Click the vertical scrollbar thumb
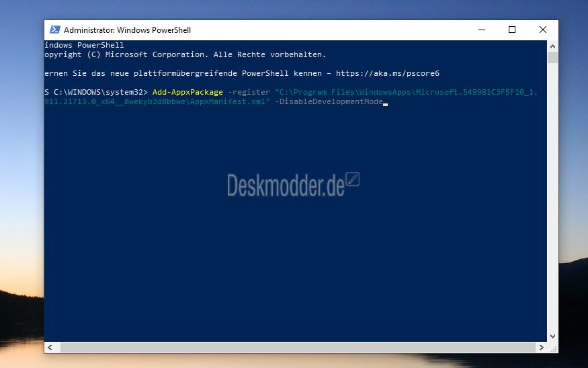 point(552,58)
